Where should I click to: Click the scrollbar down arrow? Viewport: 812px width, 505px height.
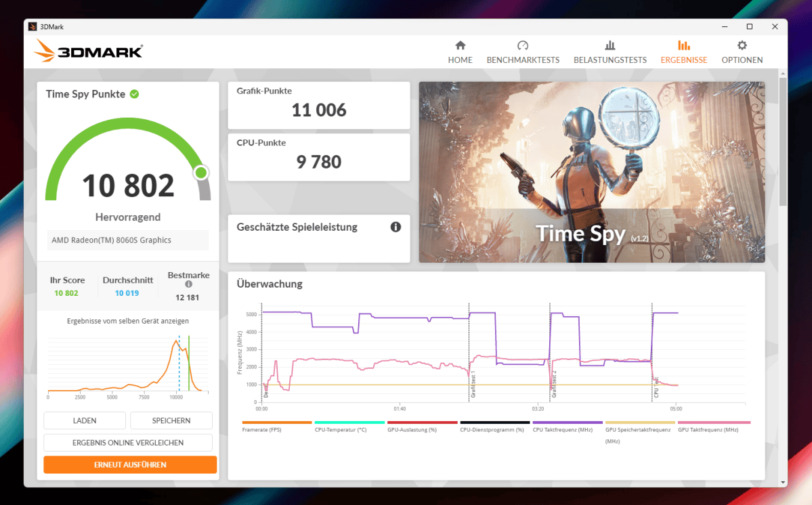pos(782,482)
